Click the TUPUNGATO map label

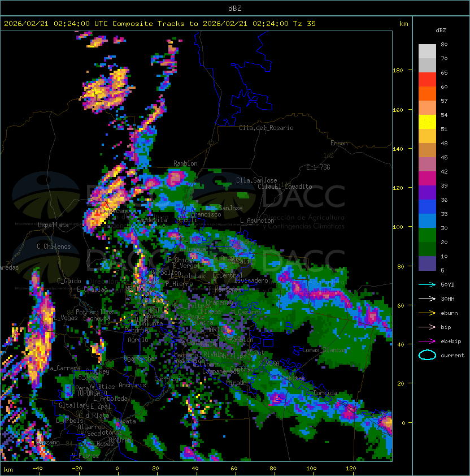92,393
